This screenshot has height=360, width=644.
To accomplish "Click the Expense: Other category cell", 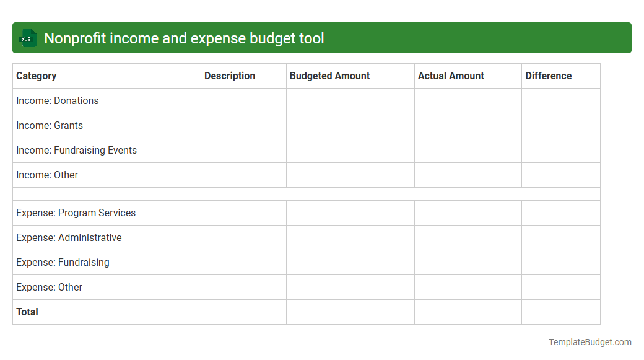I will 49,287.
